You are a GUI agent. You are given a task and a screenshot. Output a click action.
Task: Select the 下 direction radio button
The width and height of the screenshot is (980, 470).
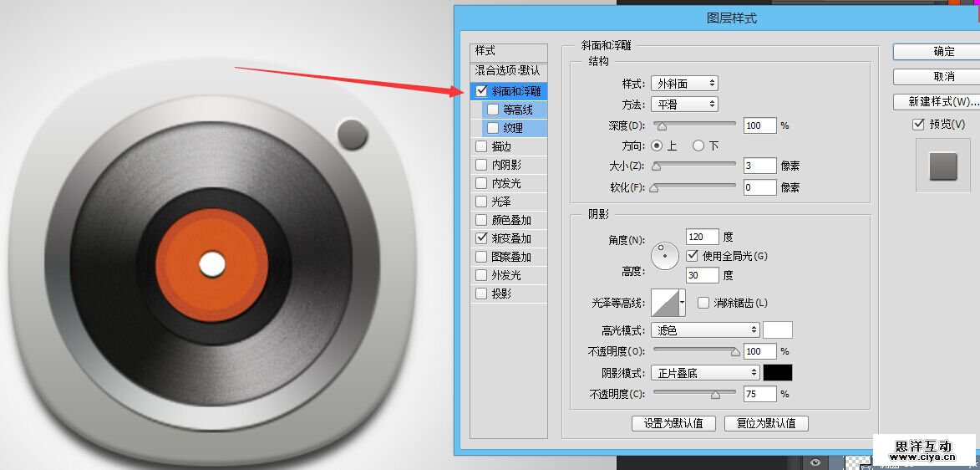click(698, 146)
